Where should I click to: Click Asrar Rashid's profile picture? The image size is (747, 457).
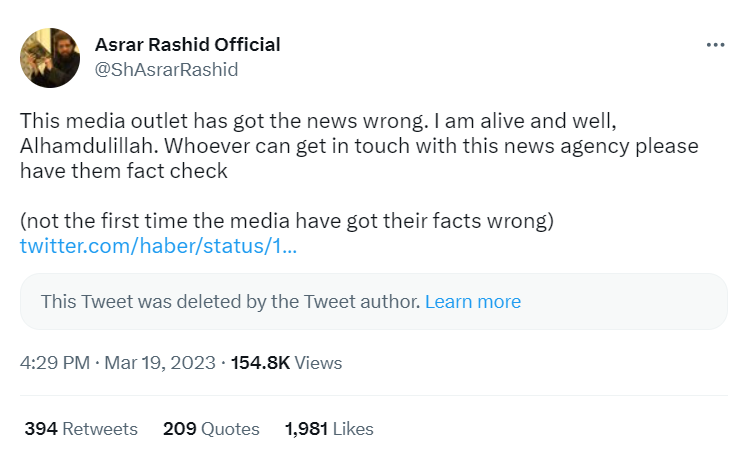coord(50,57)
